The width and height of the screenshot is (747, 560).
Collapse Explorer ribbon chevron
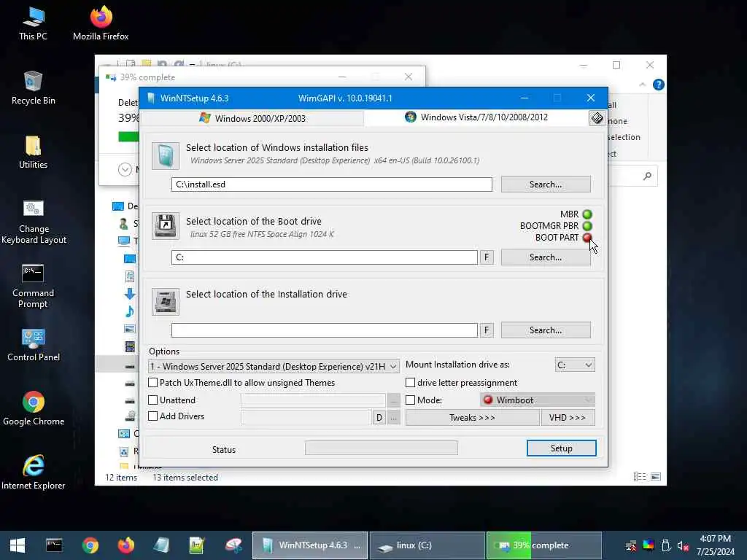point(642,85)
